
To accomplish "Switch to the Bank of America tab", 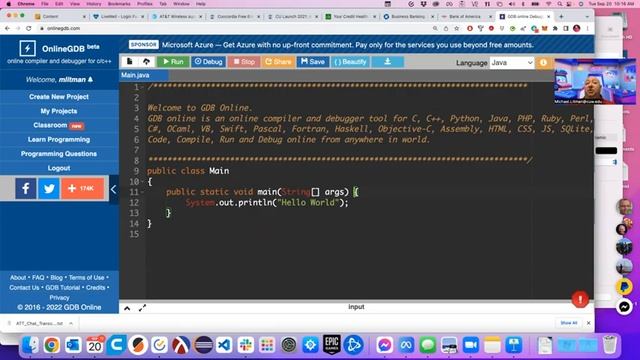I will (x=466, y=16).
